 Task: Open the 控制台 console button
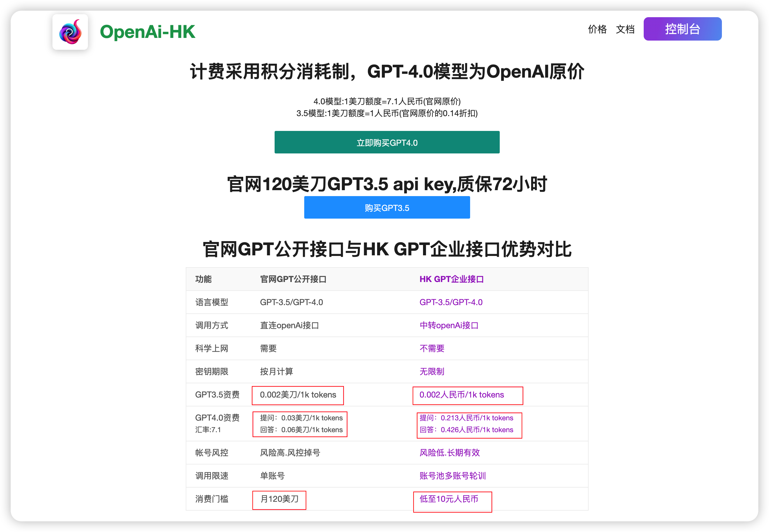pyautogui.click(x=682, y=29)
